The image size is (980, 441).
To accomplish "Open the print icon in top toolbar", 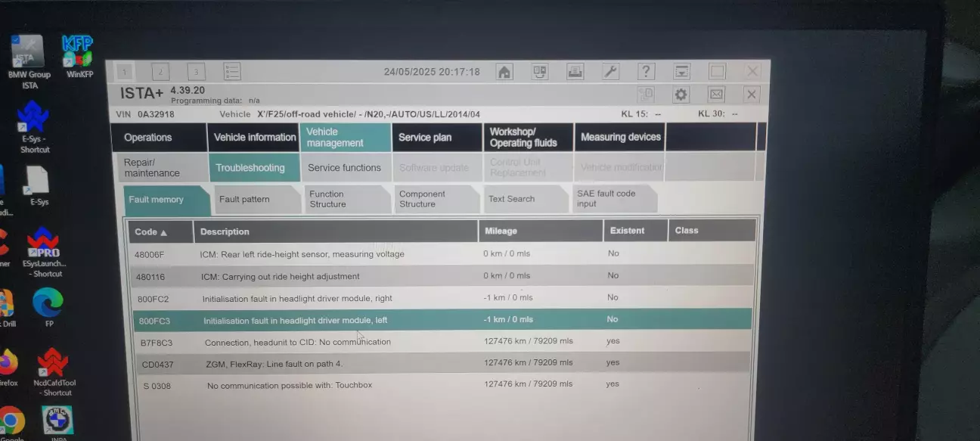I will point(575,72).
